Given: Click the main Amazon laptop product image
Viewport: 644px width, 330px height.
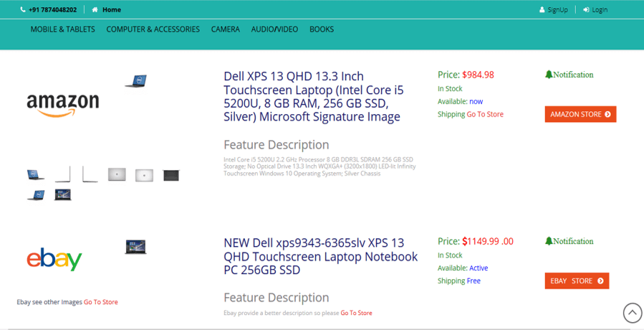Looking at the screenshot, I should [x=136, y=81].
